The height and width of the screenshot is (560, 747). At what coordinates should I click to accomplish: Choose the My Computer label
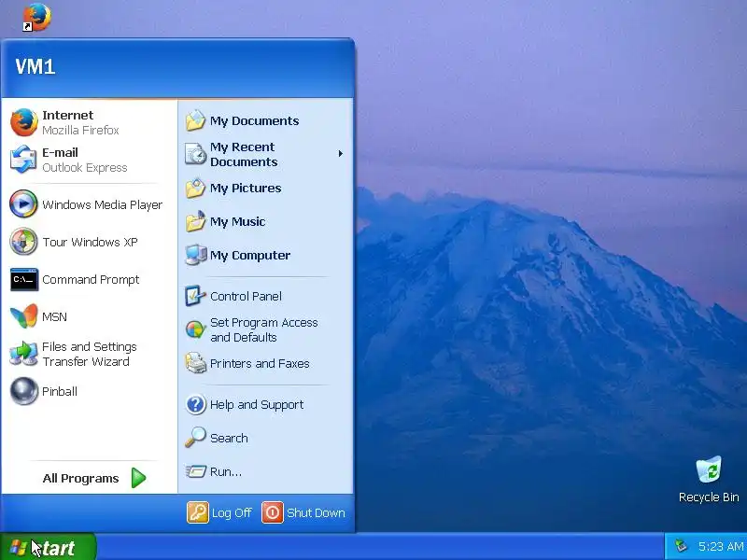(250, 255)
